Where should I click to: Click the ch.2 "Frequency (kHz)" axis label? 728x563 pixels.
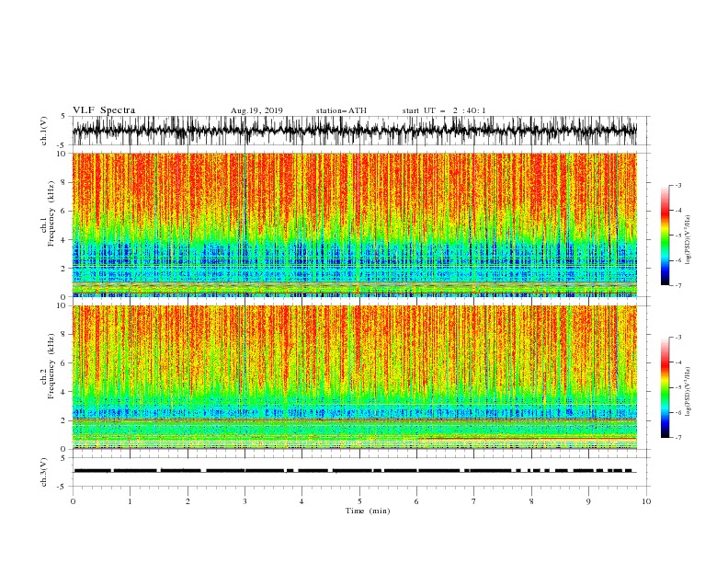(51, 366)
